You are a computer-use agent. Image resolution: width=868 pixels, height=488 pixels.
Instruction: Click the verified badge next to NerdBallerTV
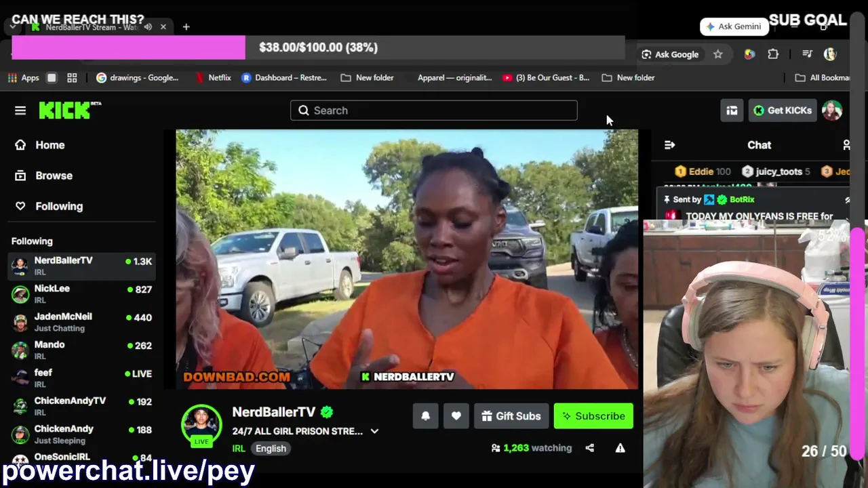(327, 412)
